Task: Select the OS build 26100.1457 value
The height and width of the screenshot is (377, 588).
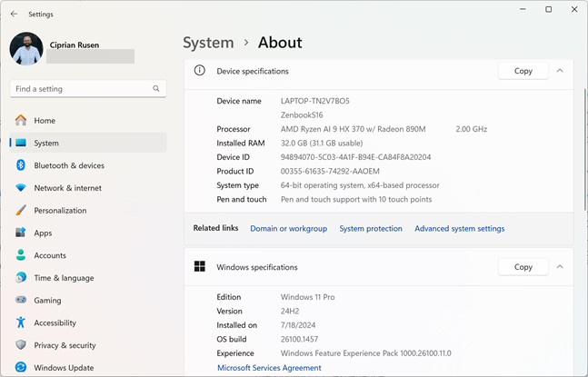Action: pyautogui.click(x=299, y=340)
